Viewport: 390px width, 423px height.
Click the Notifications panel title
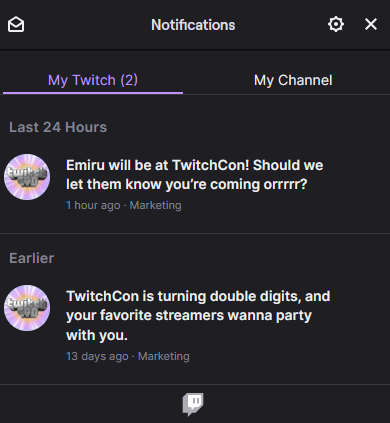[x=193, y=25]
